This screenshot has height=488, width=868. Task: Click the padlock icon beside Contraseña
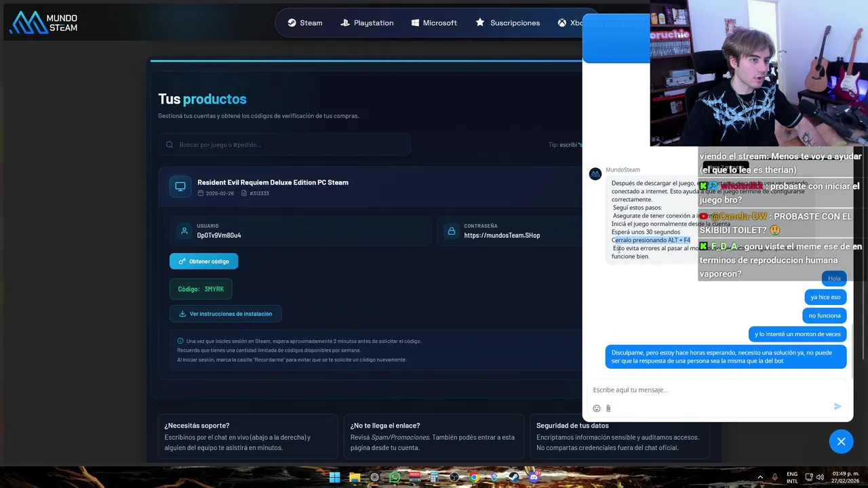click(x=451, y=230)
